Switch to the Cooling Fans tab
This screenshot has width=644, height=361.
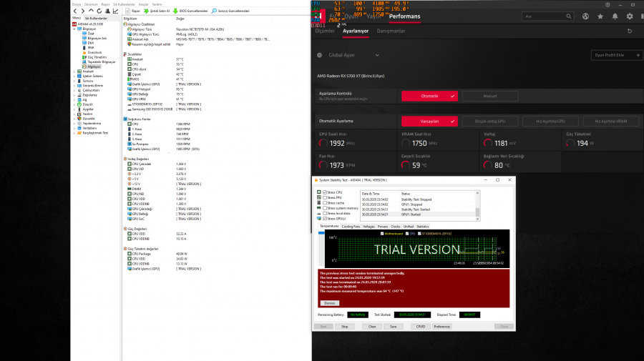coord(351,227)
